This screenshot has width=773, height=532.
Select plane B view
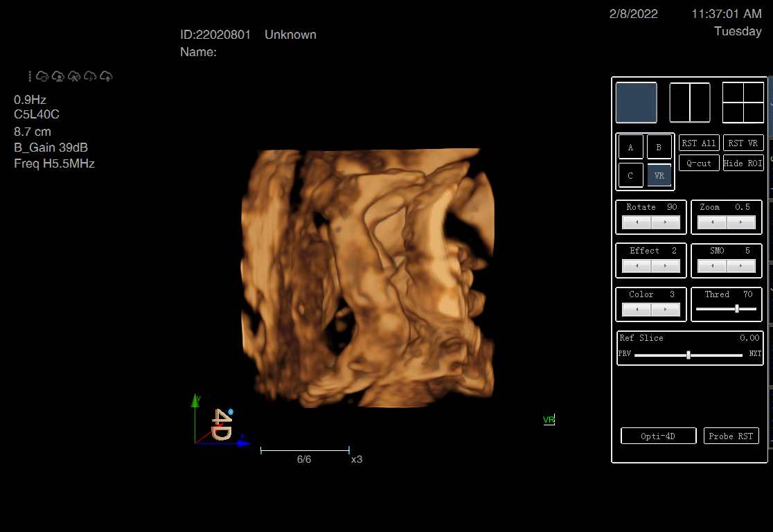(x=659, y=148)
